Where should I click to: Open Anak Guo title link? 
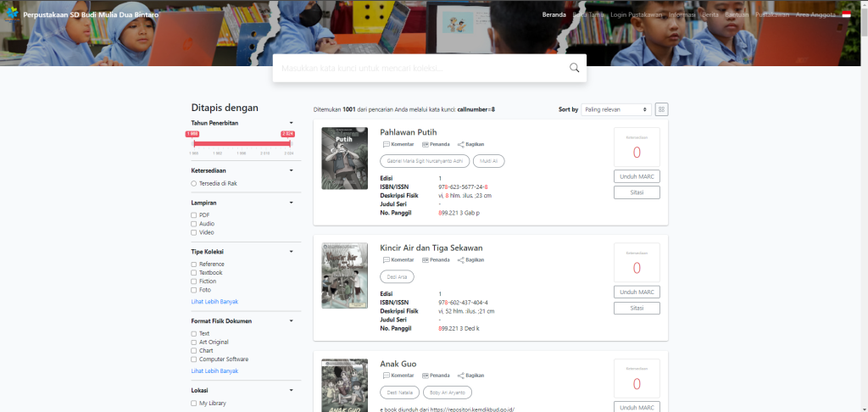point(398,364)
